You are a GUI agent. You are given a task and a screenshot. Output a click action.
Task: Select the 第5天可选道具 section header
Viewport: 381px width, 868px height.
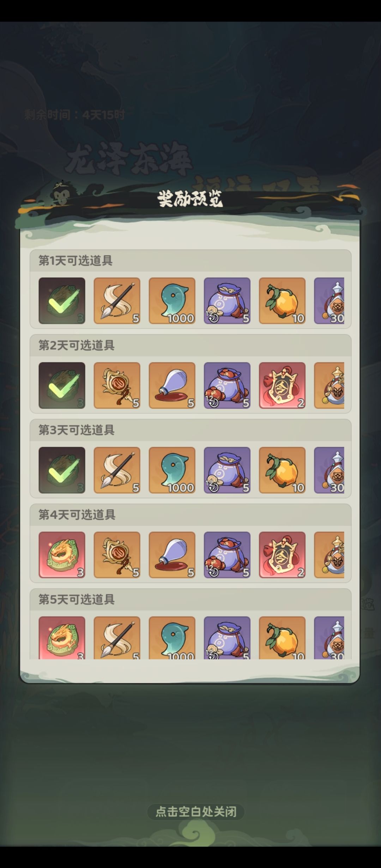tap(76, 599)
